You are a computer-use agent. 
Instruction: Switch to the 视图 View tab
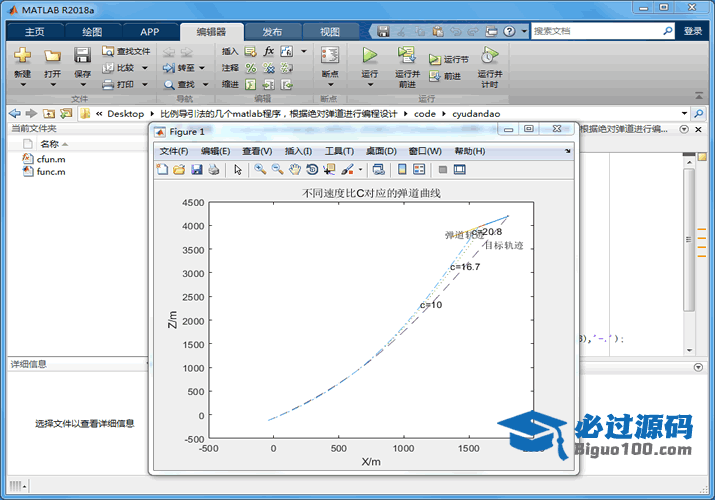(330, 32)
